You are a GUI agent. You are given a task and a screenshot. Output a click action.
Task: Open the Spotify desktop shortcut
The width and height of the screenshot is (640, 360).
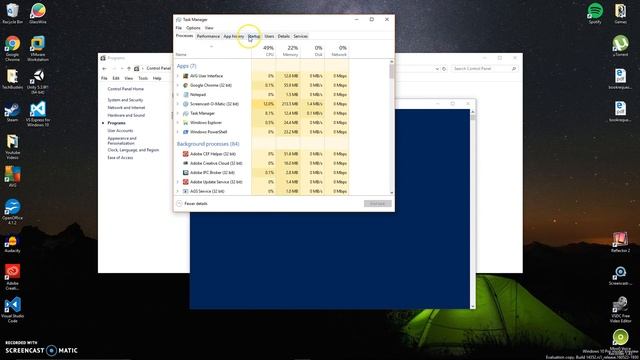pos(595,13)
